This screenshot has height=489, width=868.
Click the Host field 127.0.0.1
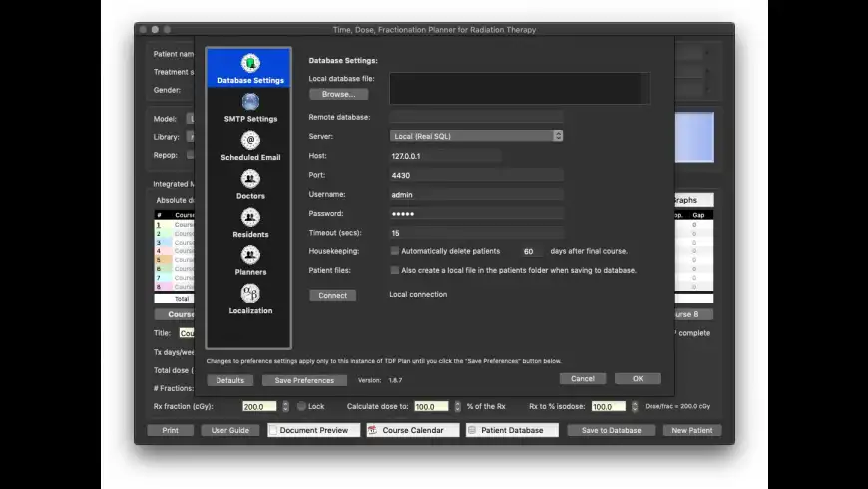[446, 156]
